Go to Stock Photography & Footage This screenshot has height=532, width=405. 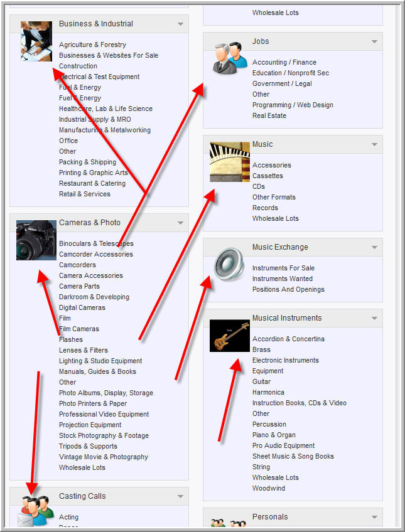tap(104, 435)
